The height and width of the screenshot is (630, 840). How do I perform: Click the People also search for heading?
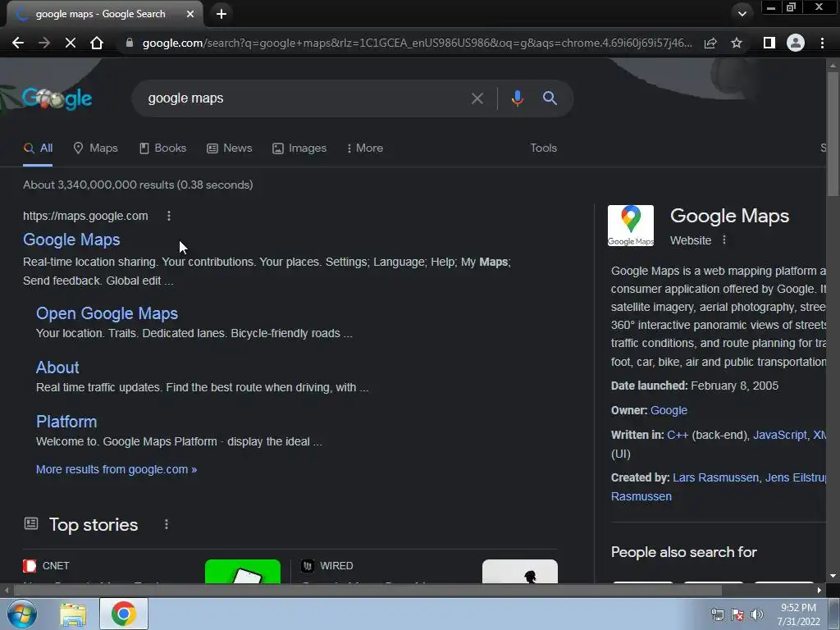coord(683,552)
